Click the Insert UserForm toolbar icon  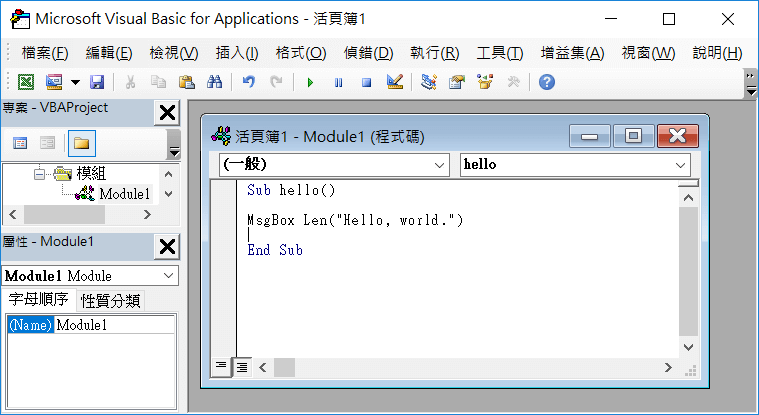click(54, 82)
